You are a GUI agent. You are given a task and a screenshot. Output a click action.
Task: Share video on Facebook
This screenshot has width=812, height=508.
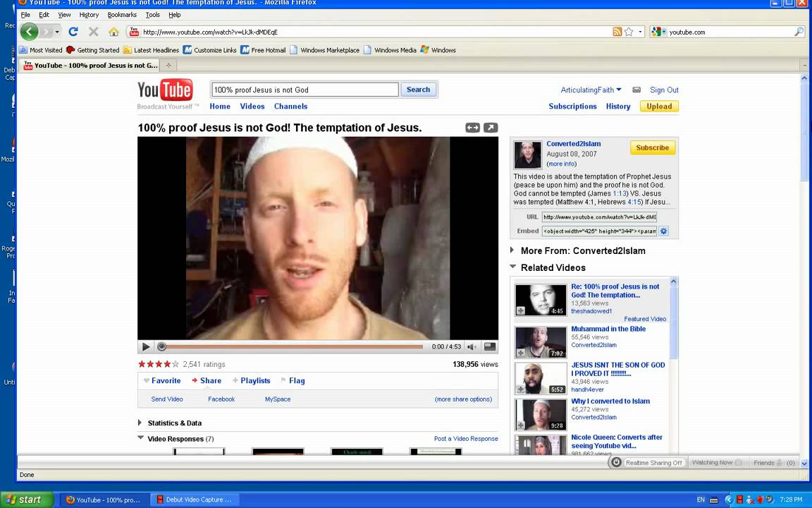tap(221, 399)
